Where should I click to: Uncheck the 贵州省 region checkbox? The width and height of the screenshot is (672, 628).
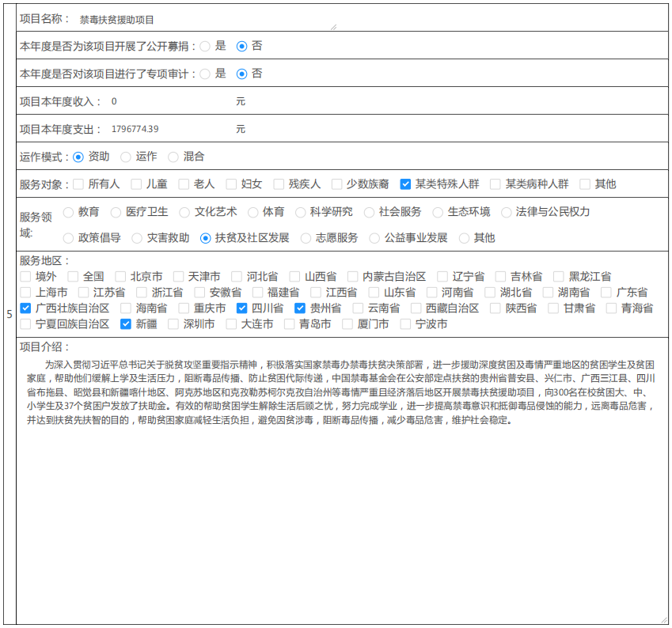(300, 308)
